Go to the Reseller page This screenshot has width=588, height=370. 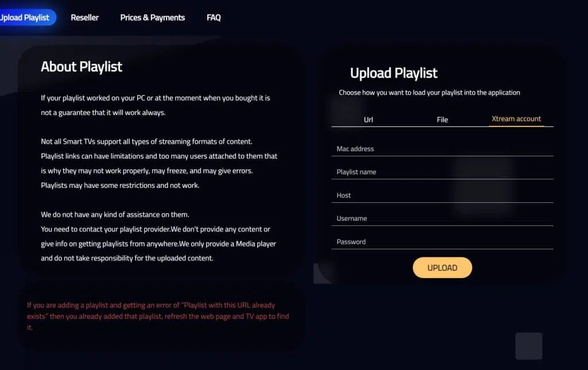pos(84,17)
